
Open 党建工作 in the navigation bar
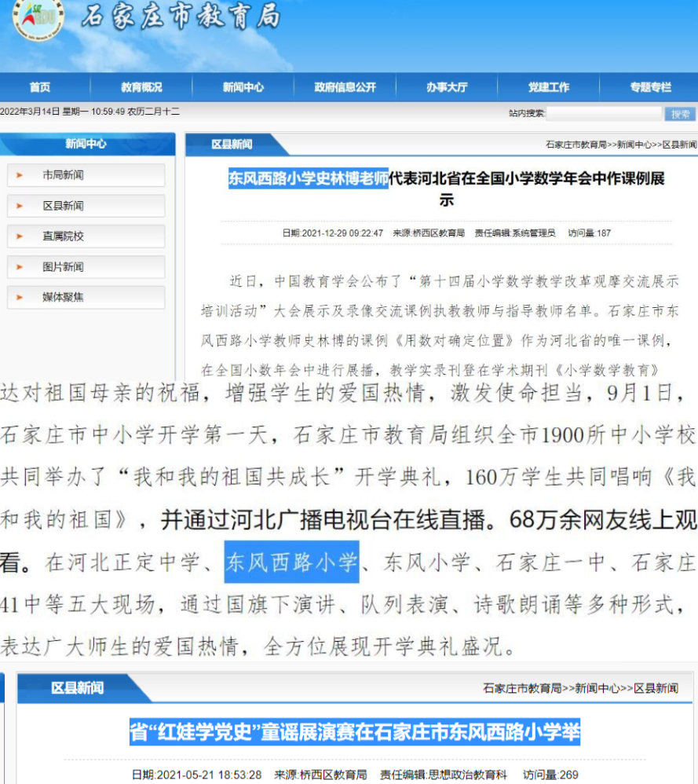[x=549, y=87]
